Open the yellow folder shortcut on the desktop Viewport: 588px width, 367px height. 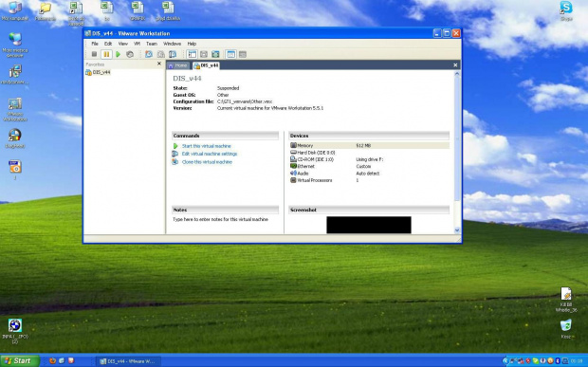coord(46,11)
